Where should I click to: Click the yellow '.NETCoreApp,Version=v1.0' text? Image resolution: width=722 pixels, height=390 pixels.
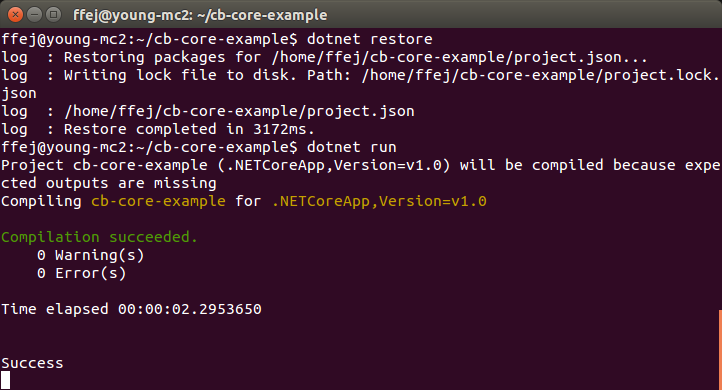(x=379, y=201)
